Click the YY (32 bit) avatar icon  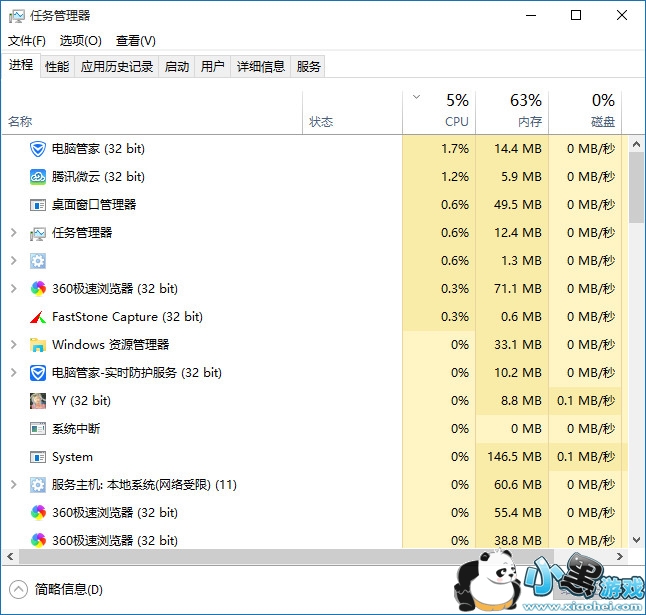[38, 401]
